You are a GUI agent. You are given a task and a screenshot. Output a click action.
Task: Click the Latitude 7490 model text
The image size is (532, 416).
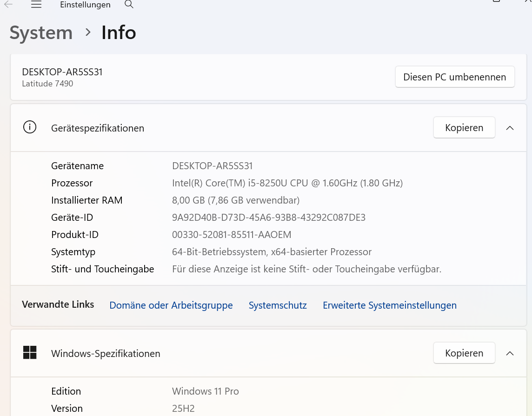(x=47, y=83)
